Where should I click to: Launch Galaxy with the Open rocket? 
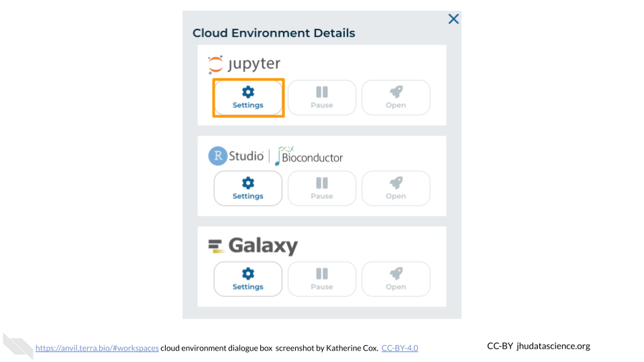pos(396,279)
